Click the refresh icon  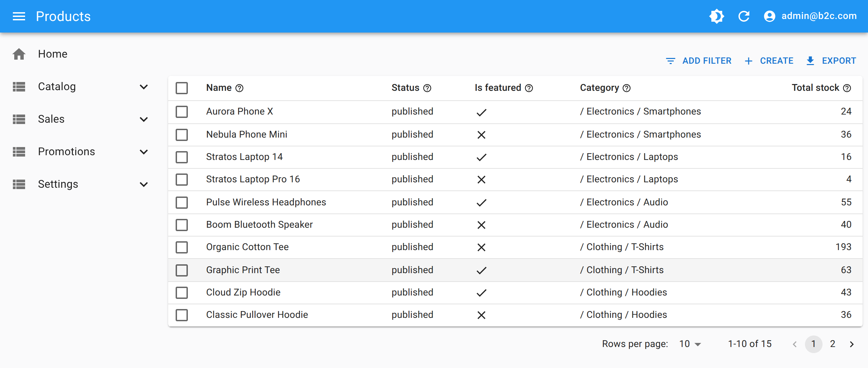tap(744, 16)
